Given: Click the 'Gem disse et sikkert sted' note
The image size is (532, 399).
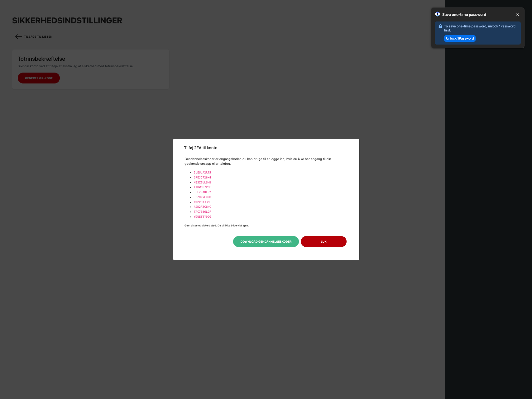Looking at the screenshot, I should point(217,226).
